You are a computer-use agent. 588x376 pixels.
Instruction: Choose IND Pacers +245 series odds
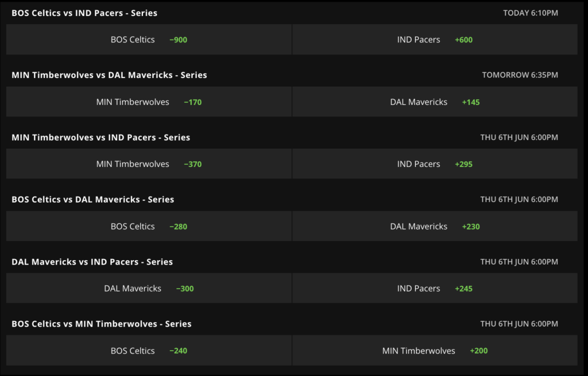(x=435, y=288)
